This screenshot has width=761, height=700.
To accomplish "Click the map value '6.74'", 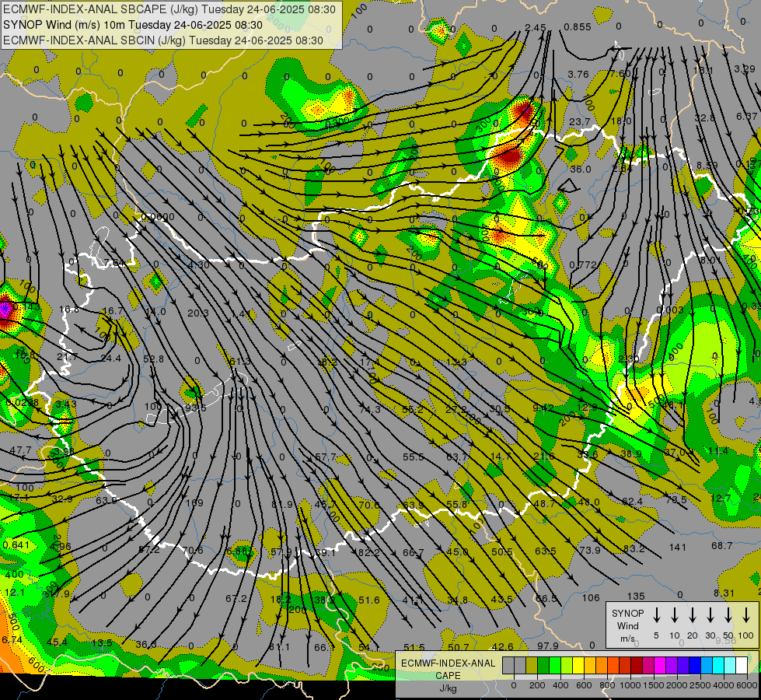I will pyautogui.click(x=12, y=640).
